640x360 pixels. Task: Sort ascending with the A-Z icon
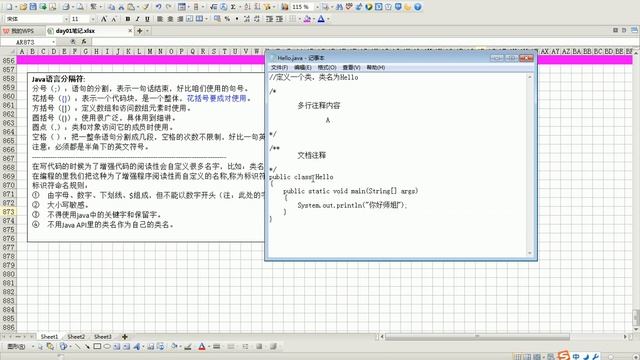[x=247, y=7]
